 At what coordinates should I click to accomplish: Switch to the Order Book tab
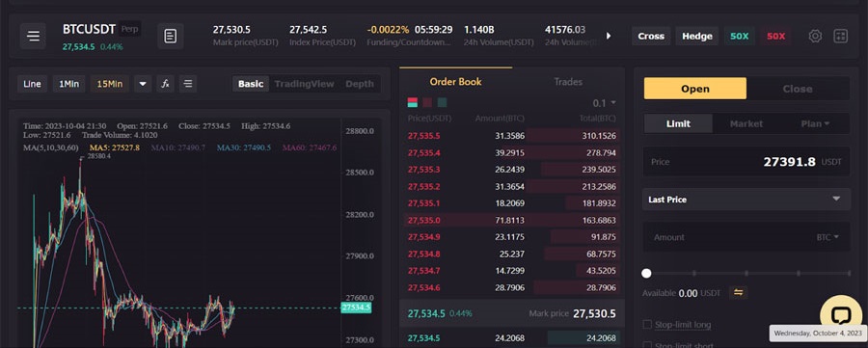click(455, 82)
